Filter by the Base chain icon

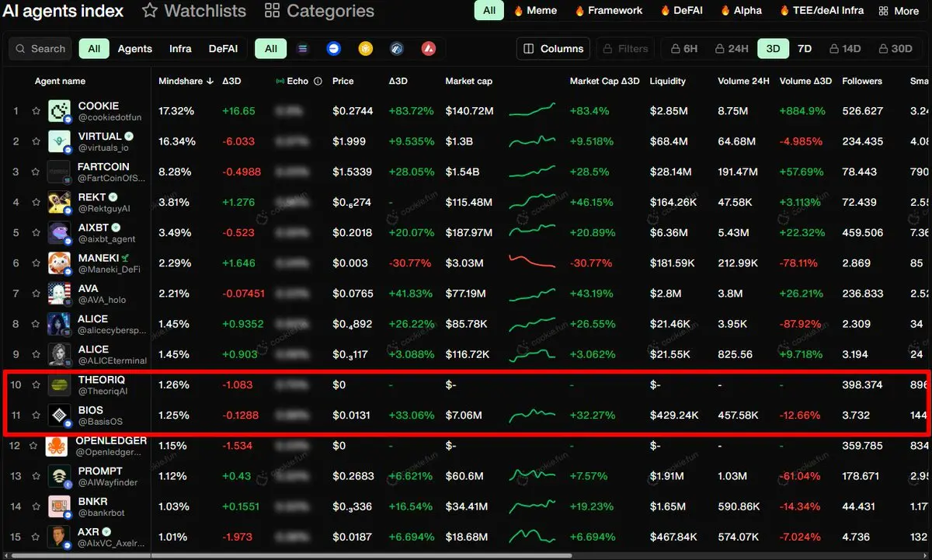[335, 49]
